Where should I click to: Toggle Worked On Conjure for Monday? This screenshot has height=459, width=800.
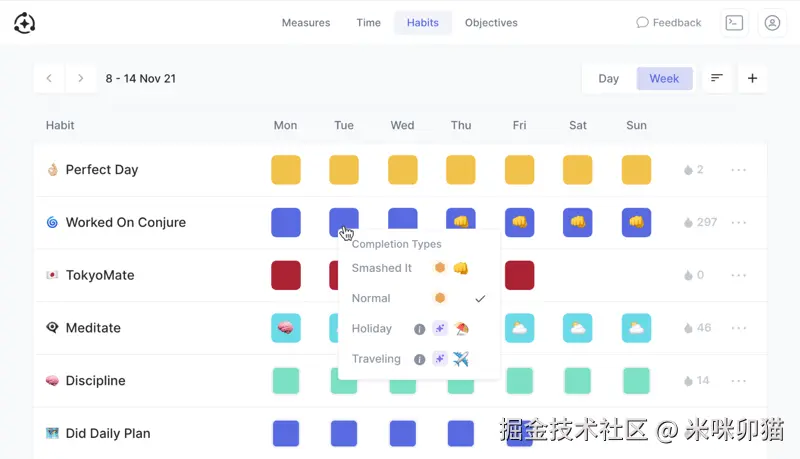[x=286, y=222]
